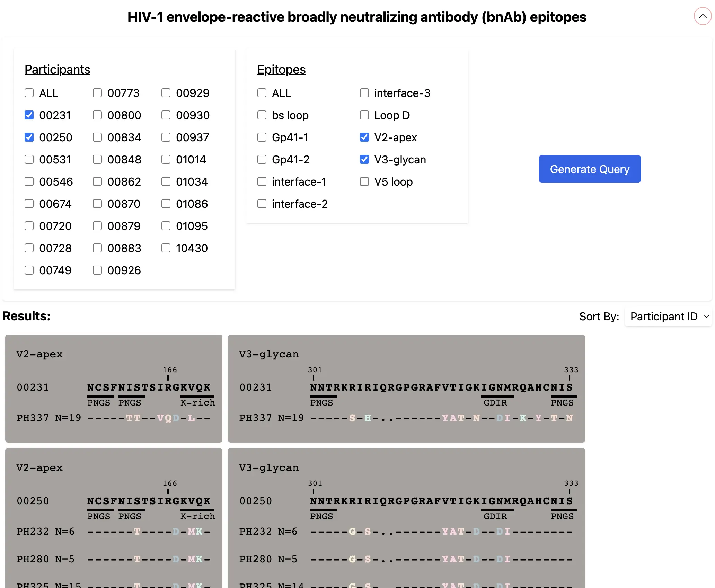Select participant 00531

29,159
